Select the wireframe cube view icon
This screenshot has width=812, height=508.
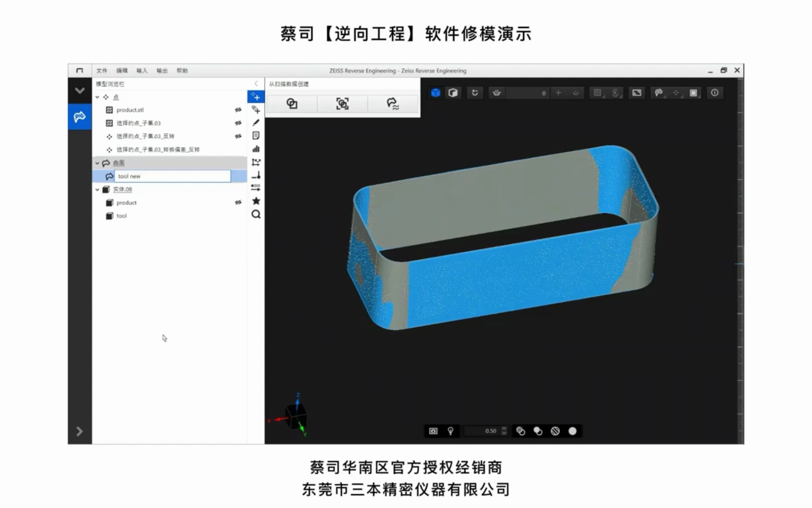[x=453, y=92]
